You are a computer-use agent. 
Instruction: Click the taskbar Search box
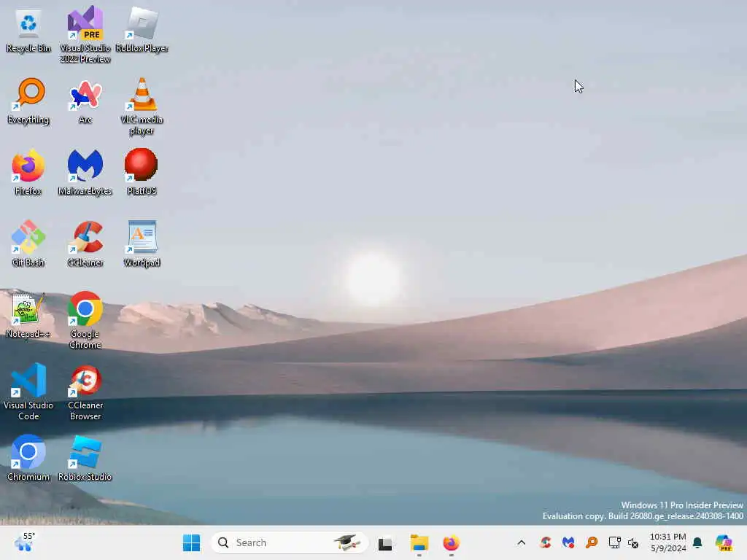click(289, 542)
